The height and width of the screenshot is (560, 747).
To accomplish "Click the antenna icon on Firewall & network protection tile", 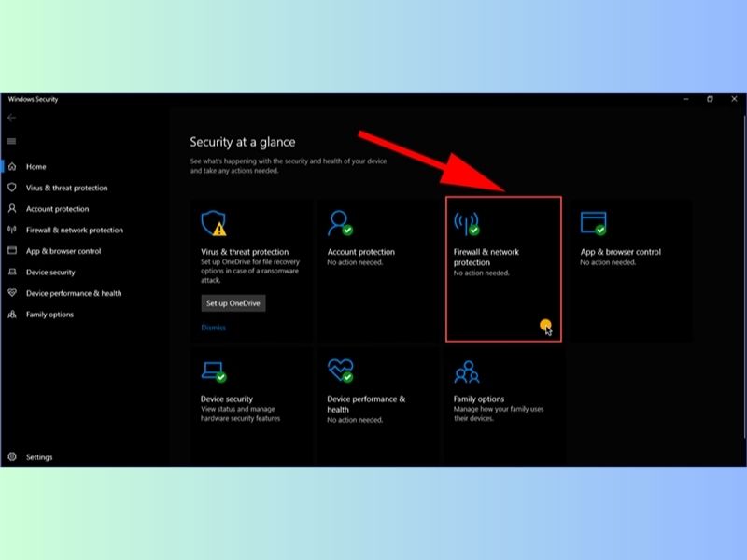I will pos(466,223).
